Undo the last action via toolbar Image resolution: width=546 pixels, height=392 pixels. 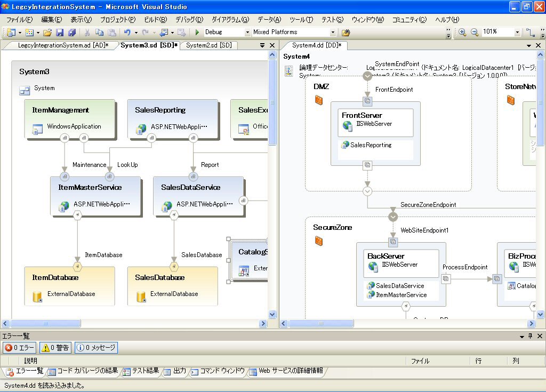[x=127, y=33]
